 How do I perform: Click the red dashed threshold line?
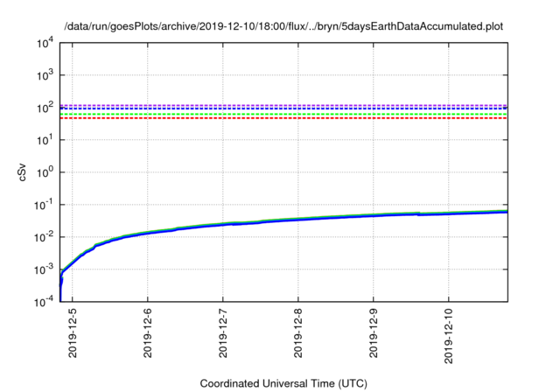point(283,118)
